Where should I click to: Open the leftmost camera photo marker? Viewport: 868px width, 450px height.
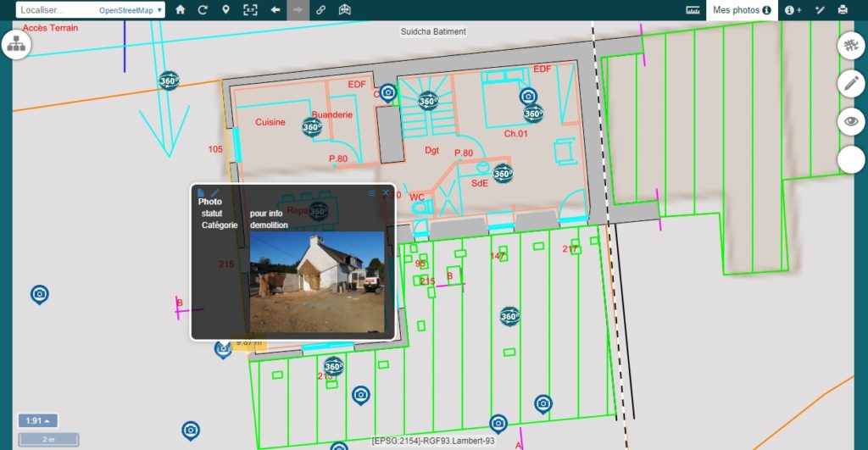tap(39, 294)
